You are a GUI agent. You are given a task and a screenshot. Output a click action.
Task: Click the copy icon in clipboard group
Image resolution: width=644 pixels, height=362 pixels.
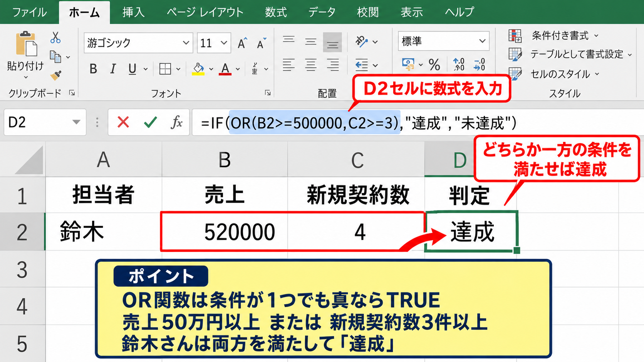[55, 57]
